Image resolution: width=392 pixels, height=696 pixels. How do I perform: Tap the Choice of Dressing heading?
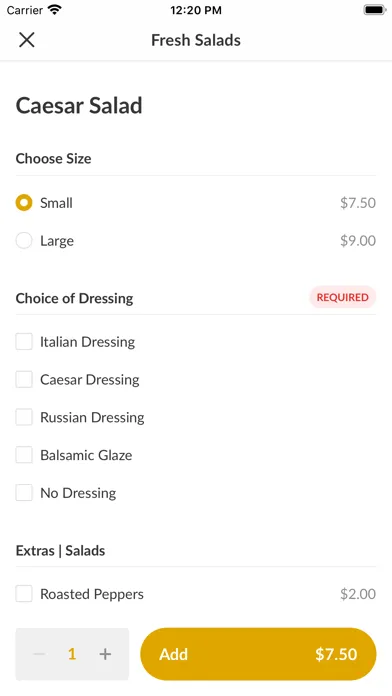click(x=74, y=298)
